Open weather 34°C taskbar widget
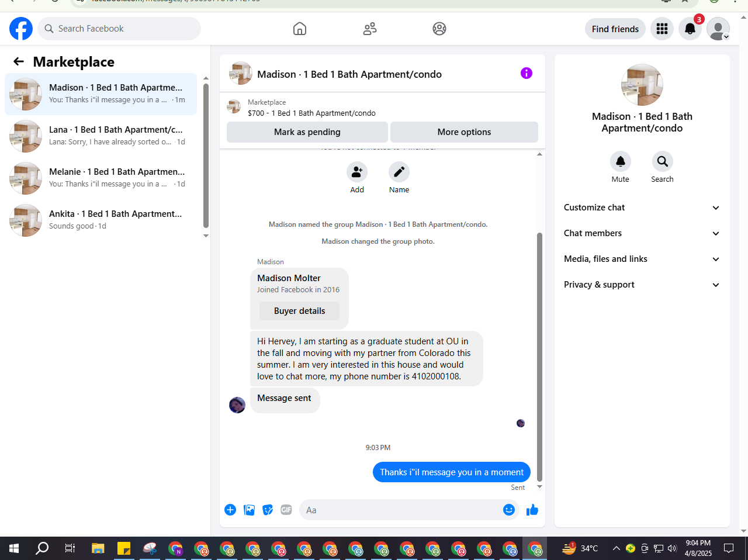Screen dimensions: 748x560 [x=580, y=548]
